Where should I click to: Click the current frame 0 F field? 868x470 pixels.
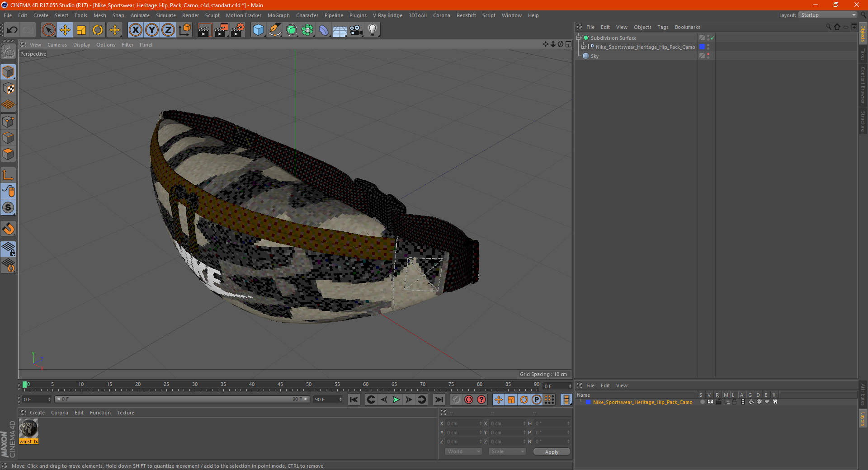37,399
